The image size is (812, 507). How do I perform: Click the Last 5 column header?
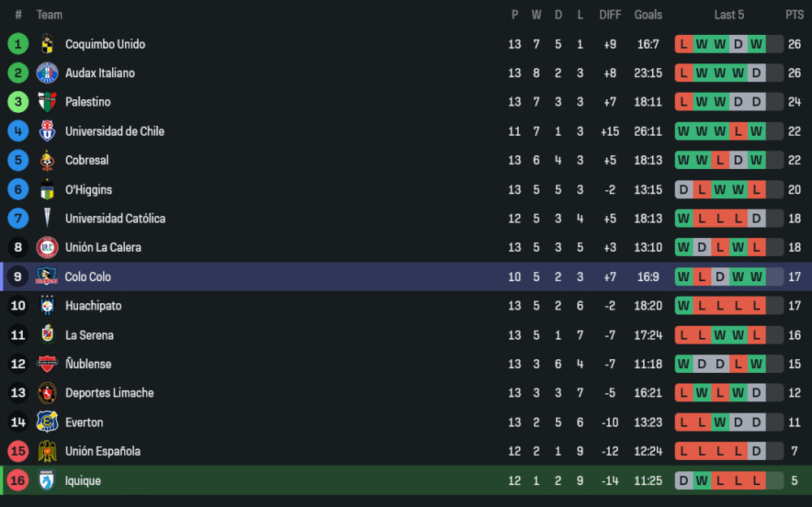[x=728, y=15]
